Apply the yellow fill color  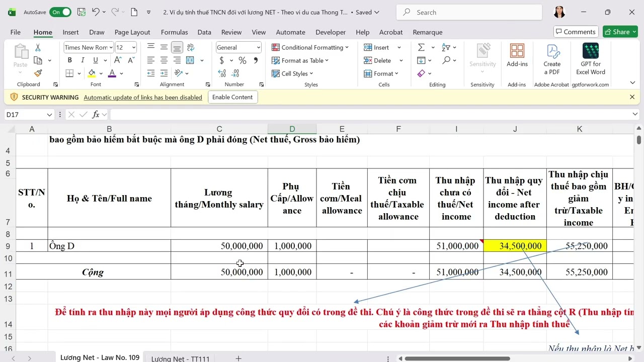(92, 73)
